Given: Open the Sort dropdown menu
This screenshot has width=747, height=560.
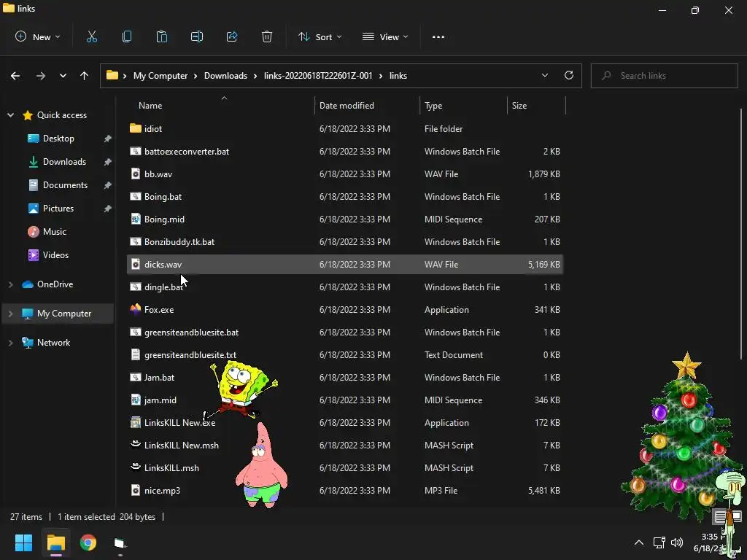Looking at the screenshot, I should (x=320, y=36).
